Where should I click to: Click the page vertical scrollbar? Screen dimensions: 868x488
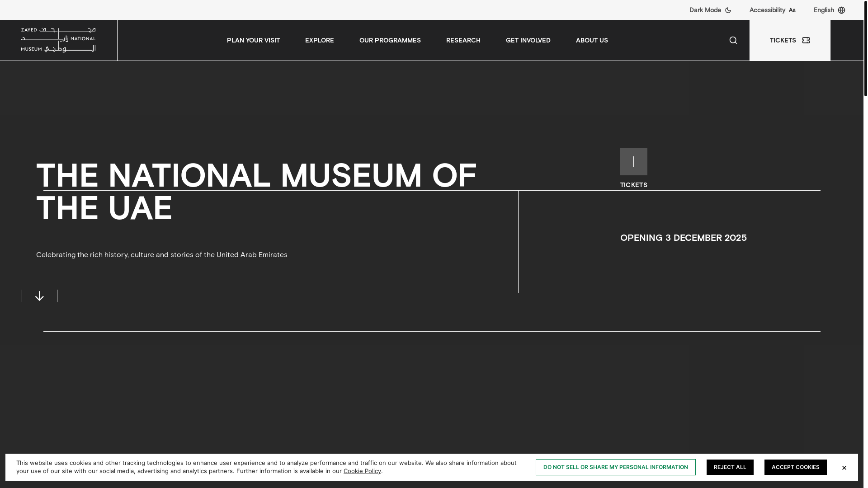coord(866,48)
